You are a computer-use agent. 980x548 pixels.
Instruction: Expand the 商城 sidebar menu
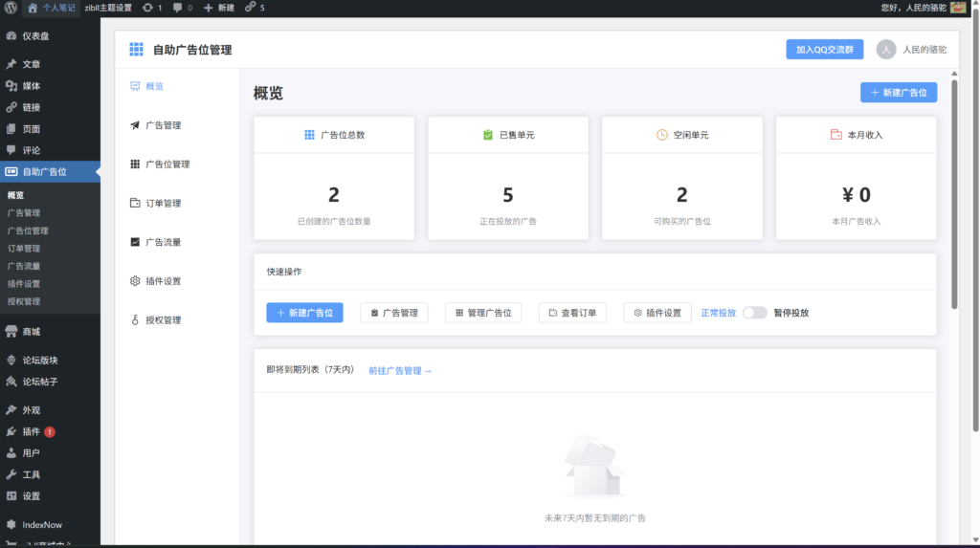coord(32,332)
